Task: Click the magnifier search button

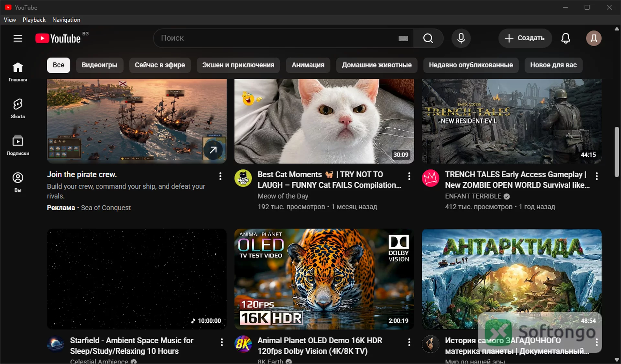Action: click(x=428, y=38)
